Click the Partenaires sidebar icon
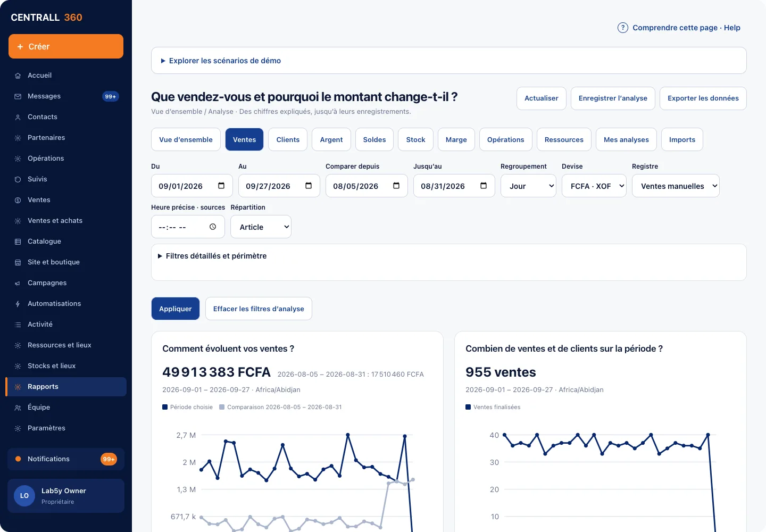 pyautogui.click(x=18, y=138)
